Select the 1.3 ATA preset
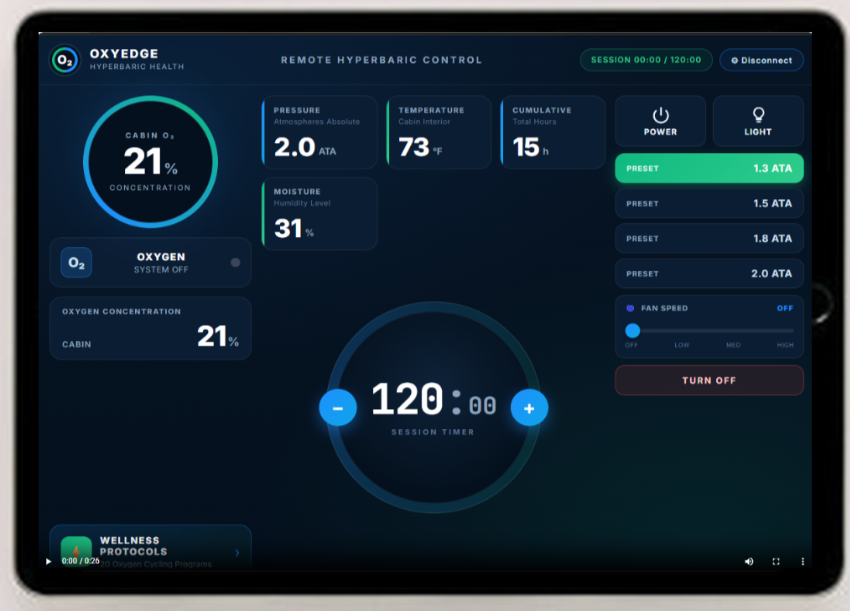The height and width of the screenshot is (611, 850). (709, 168)
